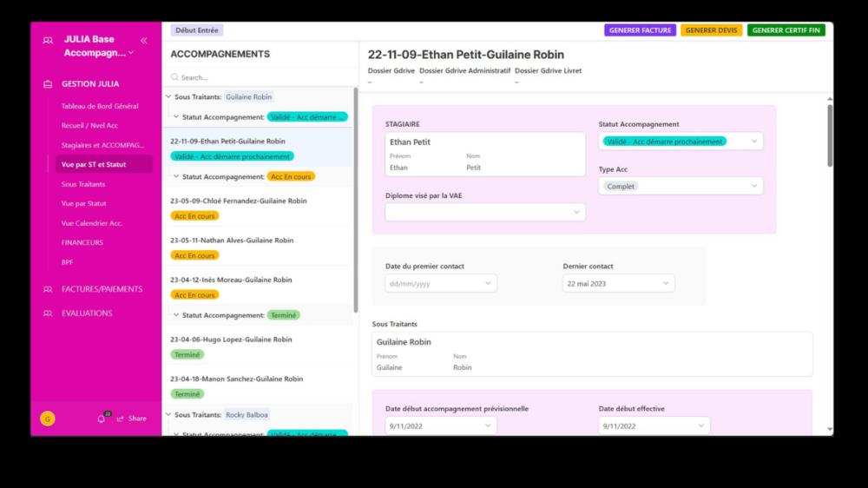Open workspace dropdown next to Accompagn...
The image size is (868, 488).
click(131, 53)
